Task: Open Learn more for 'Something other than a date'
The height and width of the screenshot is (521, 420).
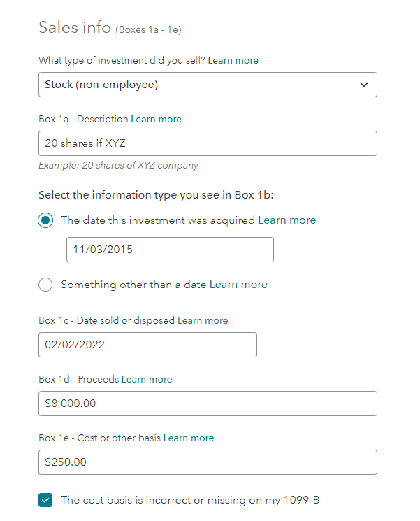Action: pyautogui.click(x=238, y=285)
